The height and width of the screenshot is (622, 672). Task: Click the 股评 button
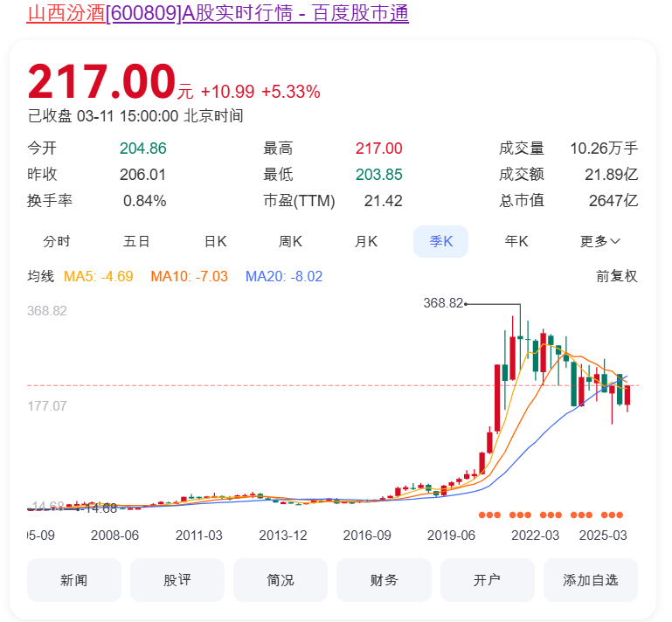click(177, 580)
